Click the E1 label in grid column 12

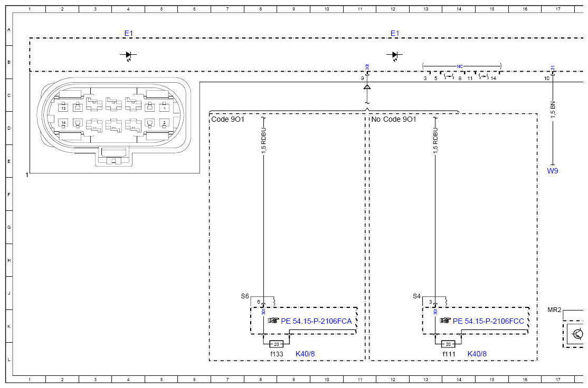pos(395,33)
